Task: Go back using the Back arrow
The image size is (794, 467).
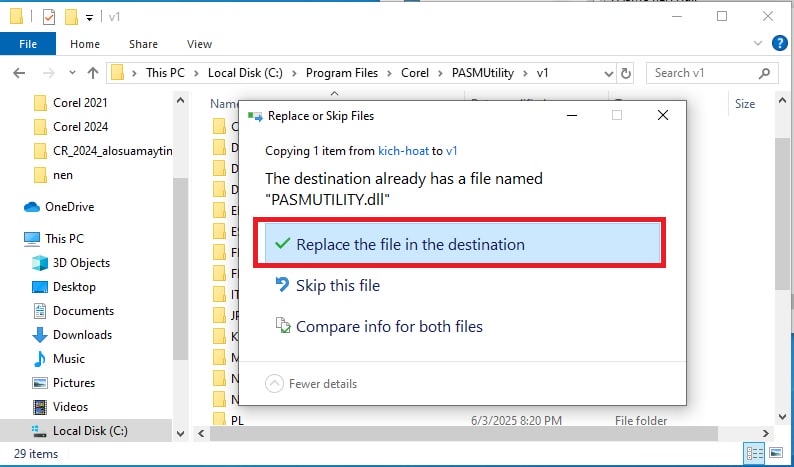Action: click(x=19, y=73)
